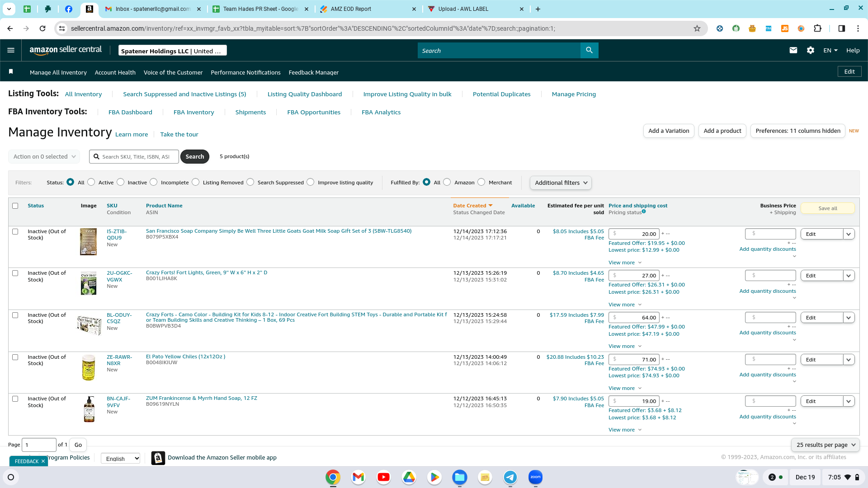
Task: Close the FEEDBACK tab with X
Action: tap(43, 461)
